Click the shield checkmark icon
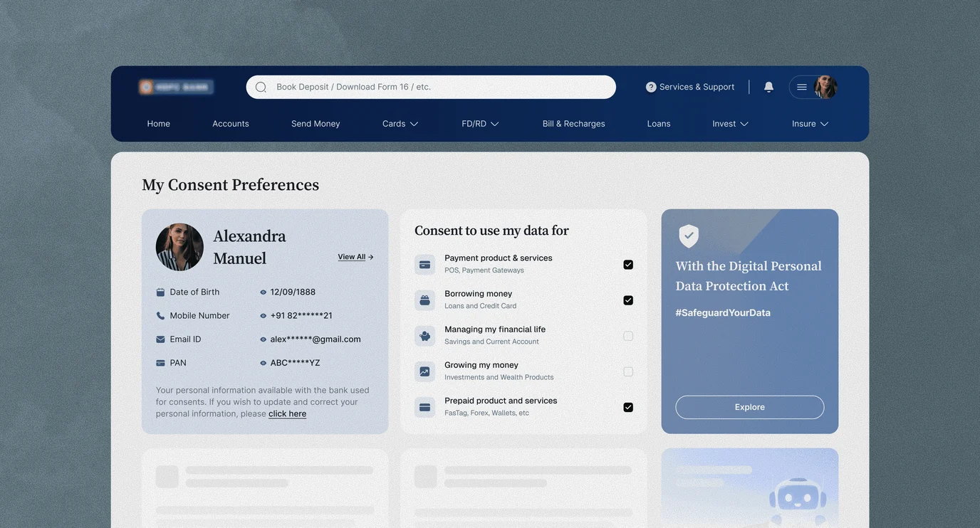Image resolution: width=980 pixels, height=528 pixels. [x=689, y=236]
